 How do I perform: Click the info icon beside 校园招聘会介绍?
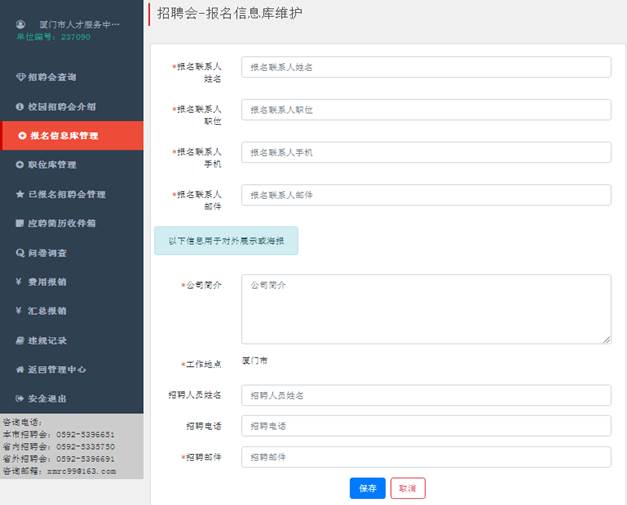pos(20,106)
